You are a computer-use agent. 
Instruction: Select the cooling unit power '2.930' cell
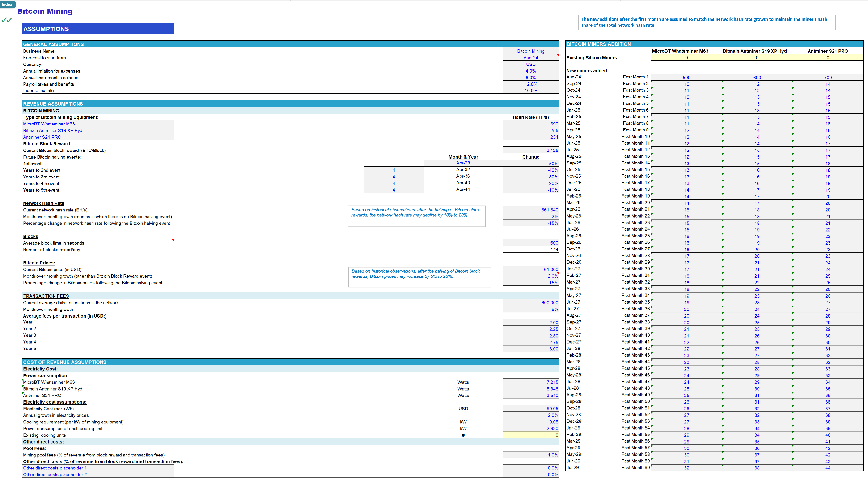pos(530,428)
